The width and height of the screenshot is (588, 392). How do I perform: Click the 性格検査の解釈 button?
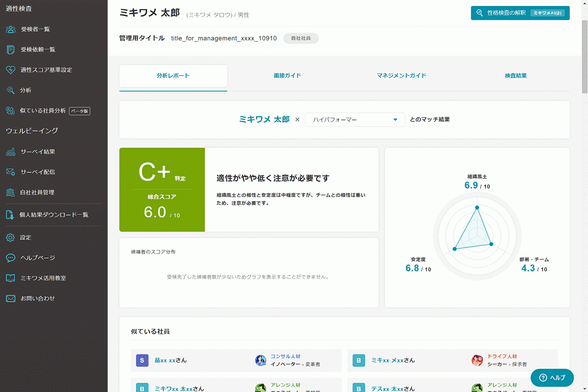click(x=520, y=13)
